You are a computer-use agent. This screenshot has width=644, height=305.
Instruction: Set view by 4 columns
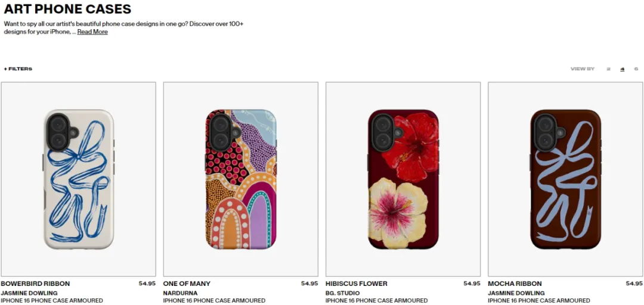623,69
